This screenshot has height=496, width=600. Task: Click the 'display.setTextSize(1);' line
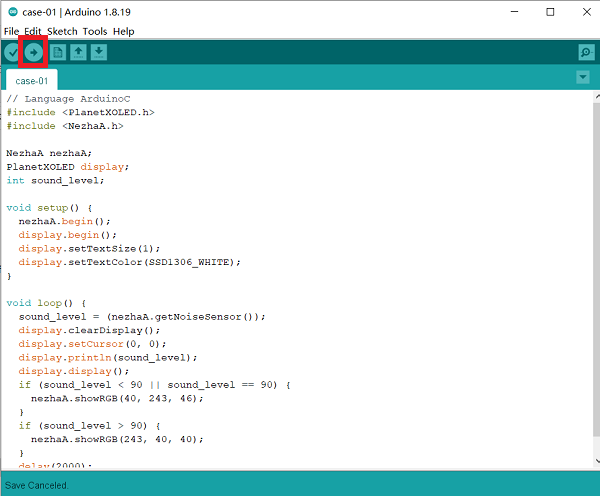tap(89, 248)
